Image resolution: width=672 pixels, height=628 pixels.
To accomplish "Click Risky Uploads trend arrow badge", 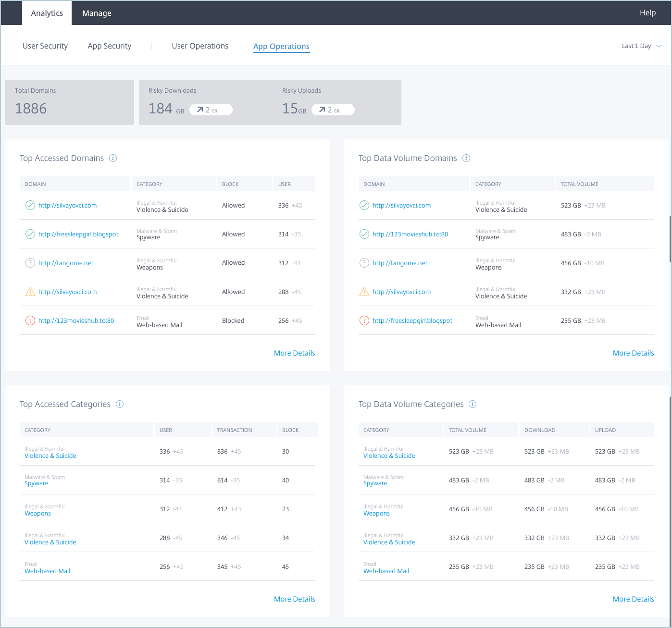I will click(x=333, y=110).
